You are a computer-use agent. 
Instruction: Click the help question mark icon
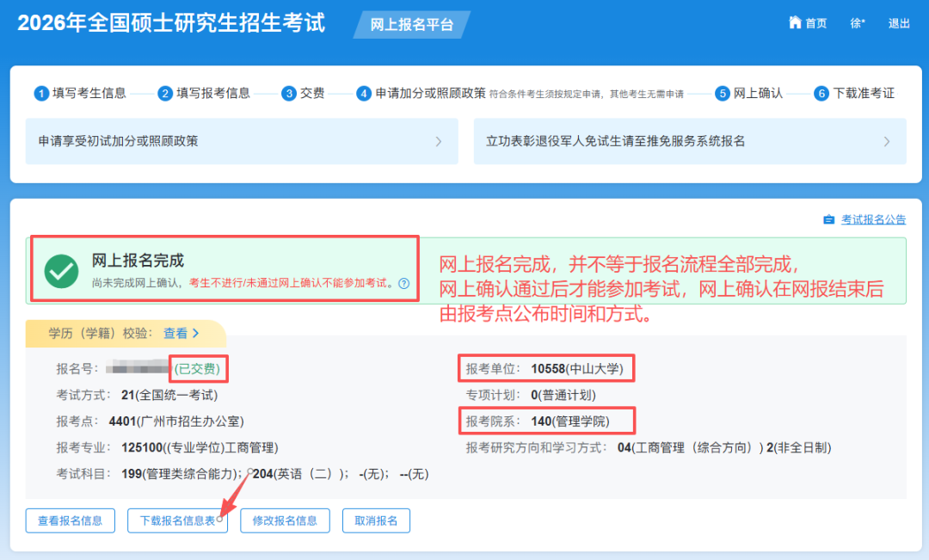pyautogui.click(x=403, y=283)
